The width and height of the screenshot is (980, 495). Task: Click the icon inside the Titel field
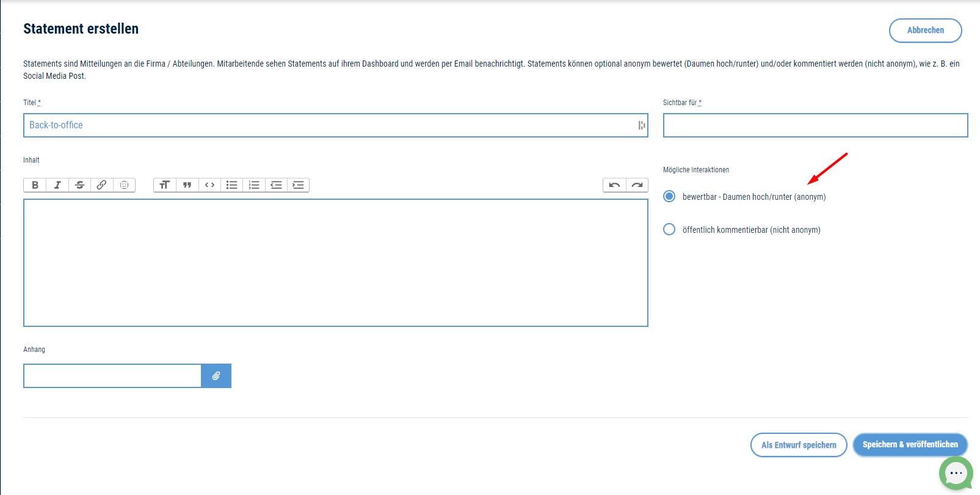point(641,125)
